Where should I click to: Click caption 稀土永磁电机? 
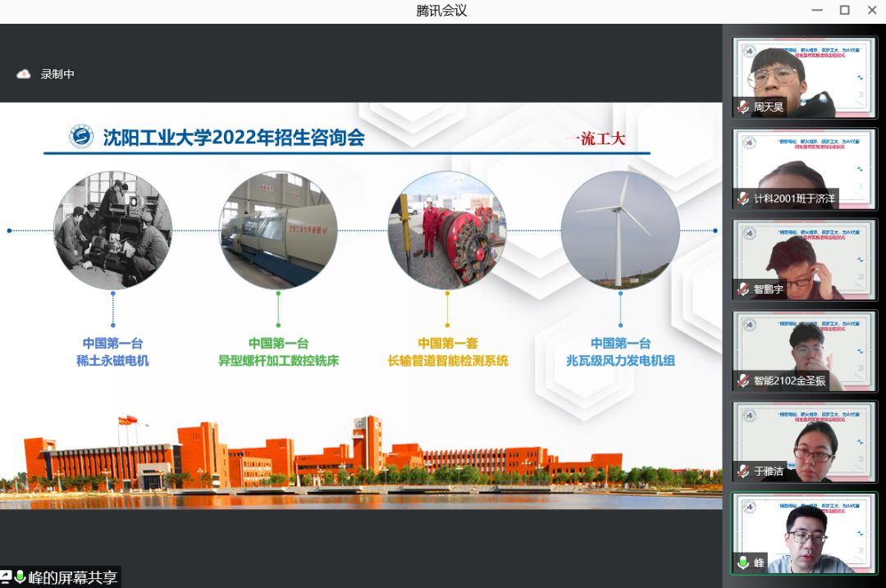point(113,361)
